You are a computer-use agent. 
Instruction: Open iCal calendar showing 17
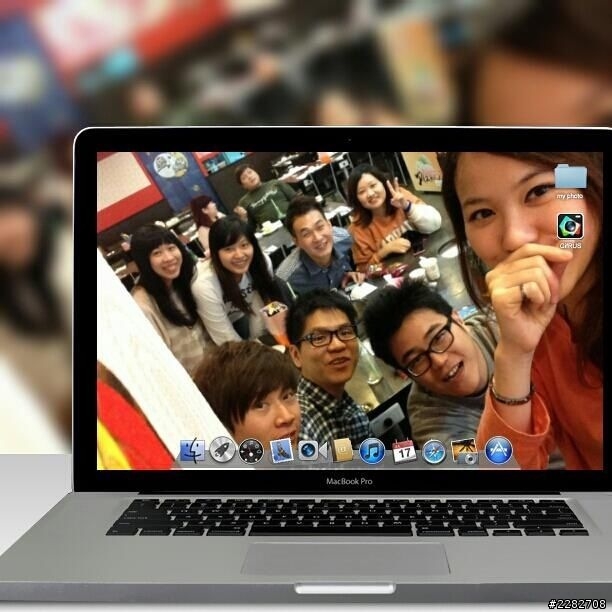pyautogui.click(x=404, y=452)
